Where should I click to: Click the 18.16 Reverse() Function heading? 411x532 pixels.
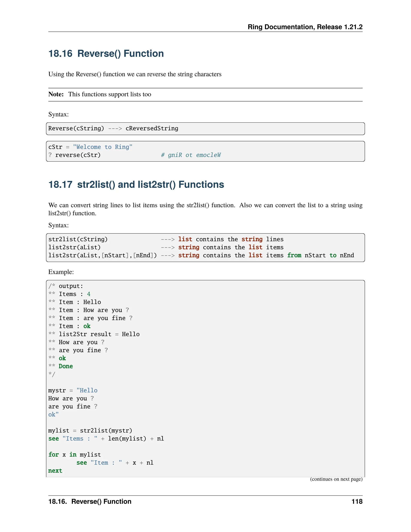[x=106, y=54]
